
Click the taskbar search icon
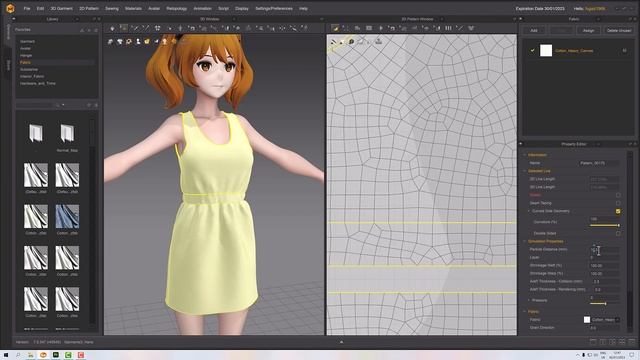coord(18,355)
